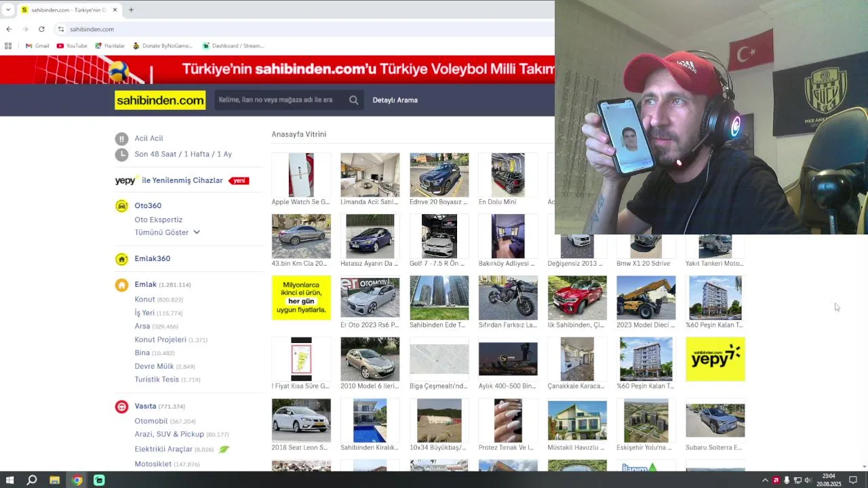Close the sahibinden.com tab
The image size is (868, 488).
point(115,9)
